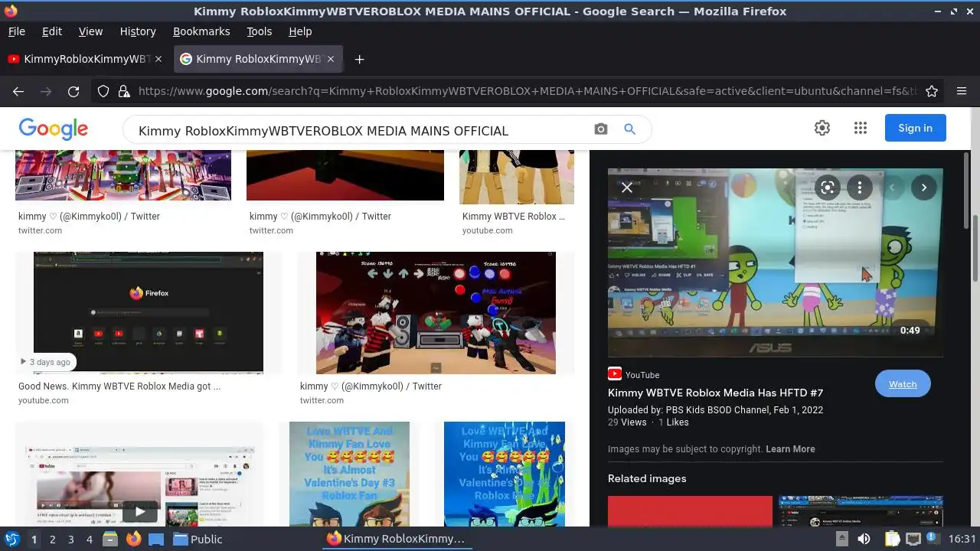Open the YouTube source link in the preview panel

(634, 375)
